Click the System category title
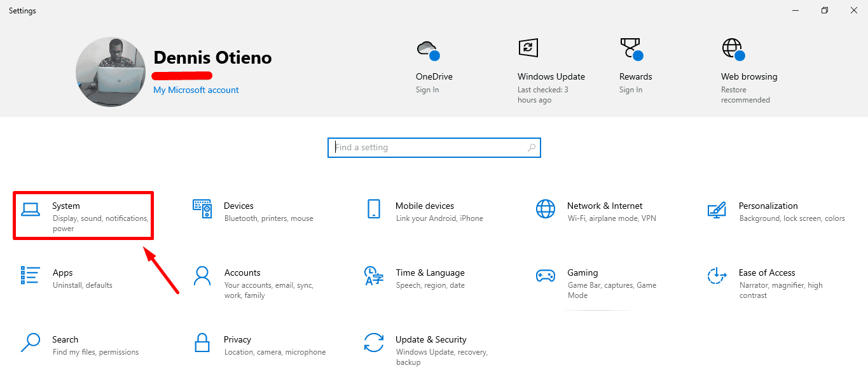 66,206
